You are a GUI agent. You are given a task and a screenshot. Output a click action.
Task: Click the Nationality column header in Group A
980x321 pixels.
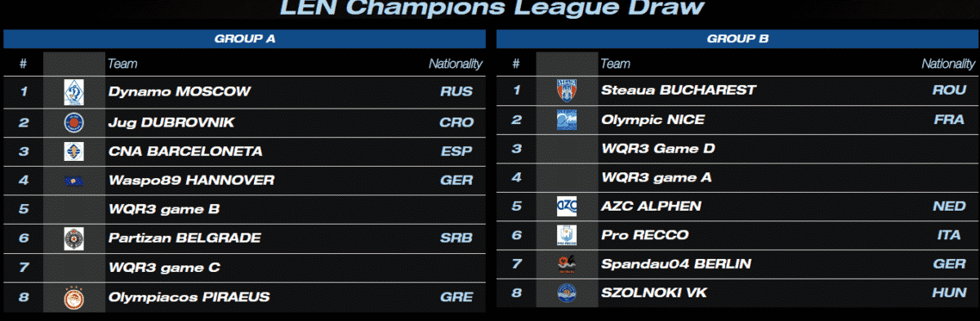(456, 64)
